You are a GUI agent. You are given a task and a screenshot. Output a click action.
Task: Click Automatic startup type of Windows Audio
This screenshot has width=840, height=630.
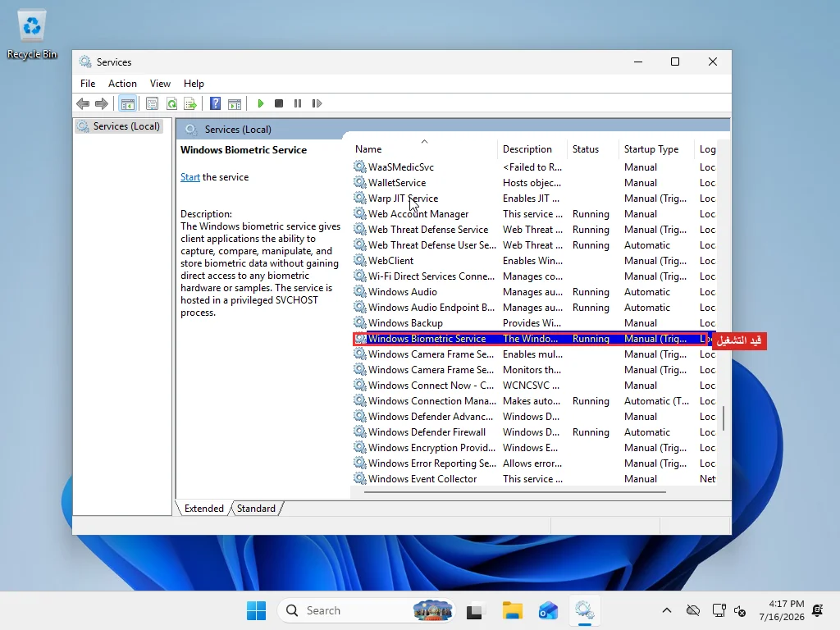(x=646, y=292)
